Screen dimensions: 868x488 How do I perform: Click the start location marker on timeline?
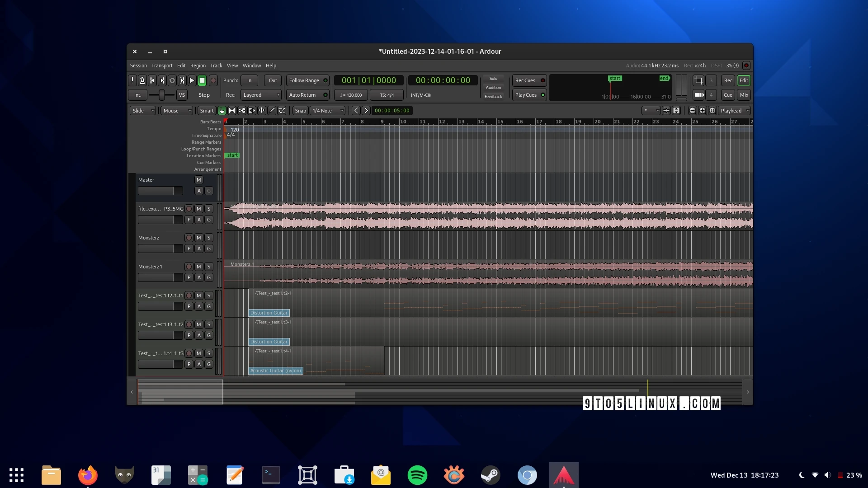click(x=232, y=155)
